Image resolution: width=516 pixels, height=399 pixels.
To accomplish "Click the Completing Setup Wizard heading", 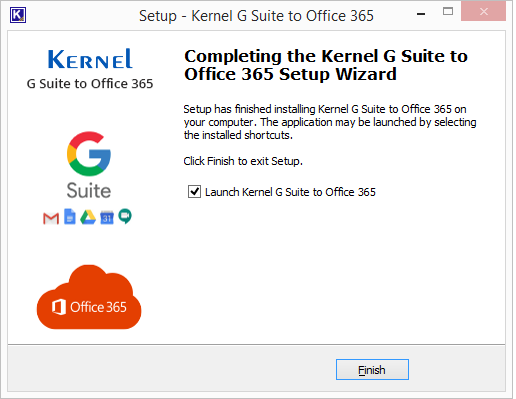I will pyautogui.click(x=326, y=65).
